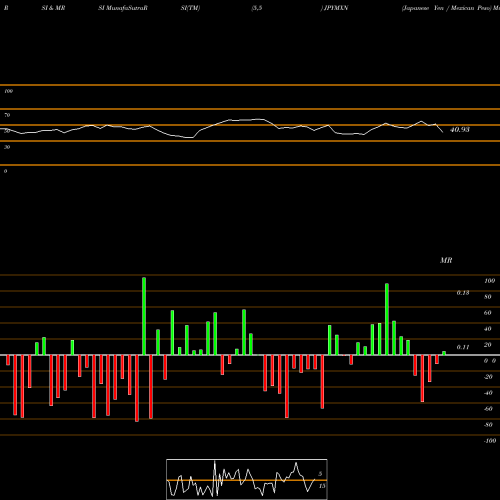
Task: Click the '15' label in mini chart
Action: [x=322, y=486]
